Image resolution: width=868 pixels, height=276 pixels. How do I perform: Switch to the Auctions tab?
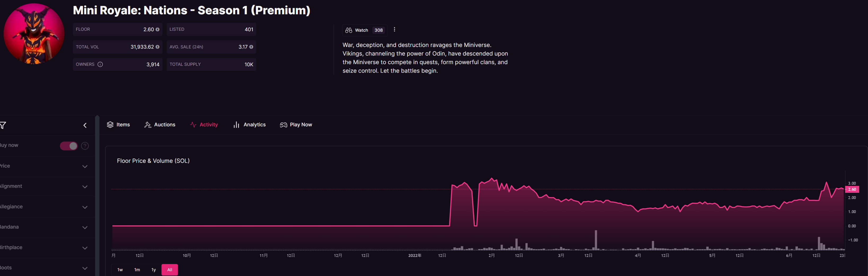coord(160,124)
